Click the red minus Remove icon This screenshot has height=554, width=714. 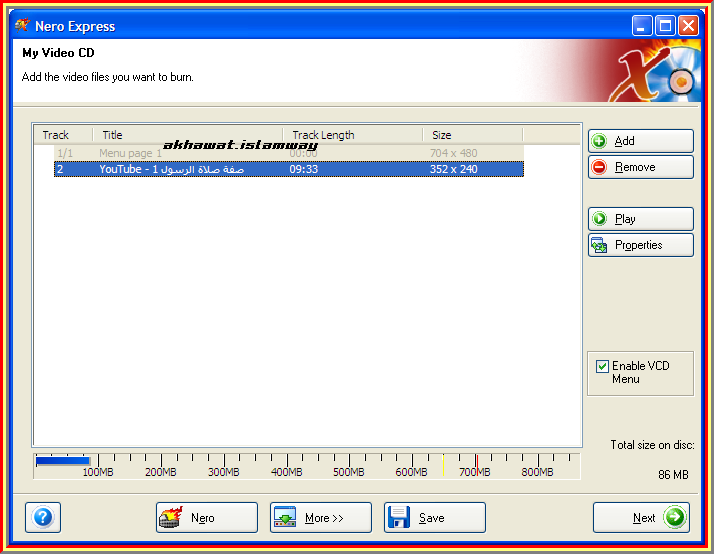599,167
